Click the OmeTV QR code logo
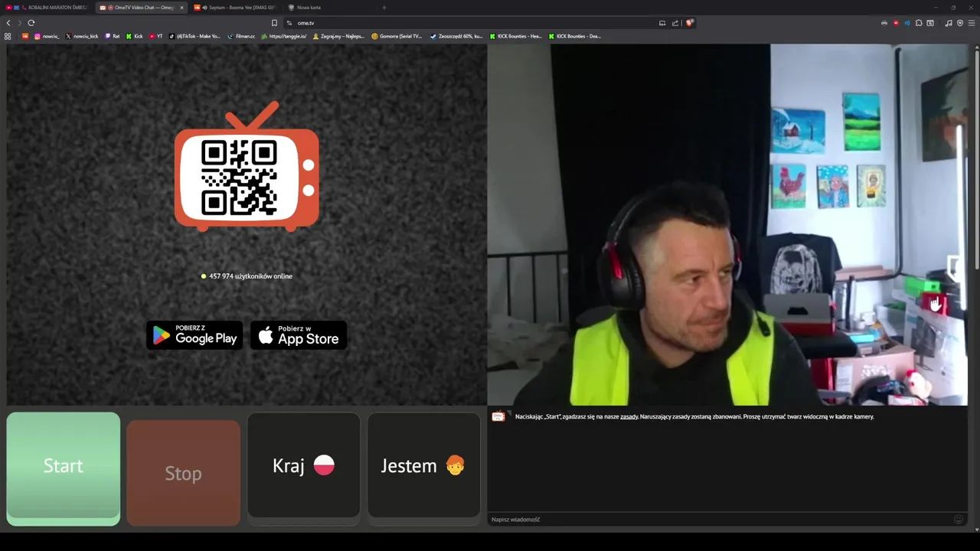The height and width of the screenshot is (551, 980). tap(247, 167)
